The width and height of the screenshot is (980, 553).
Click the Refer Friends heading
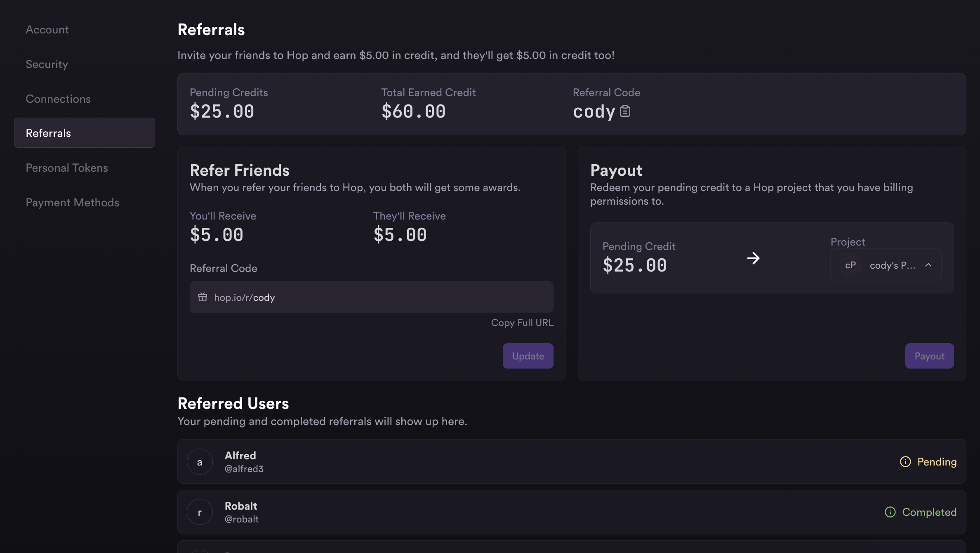coord(240,170)
